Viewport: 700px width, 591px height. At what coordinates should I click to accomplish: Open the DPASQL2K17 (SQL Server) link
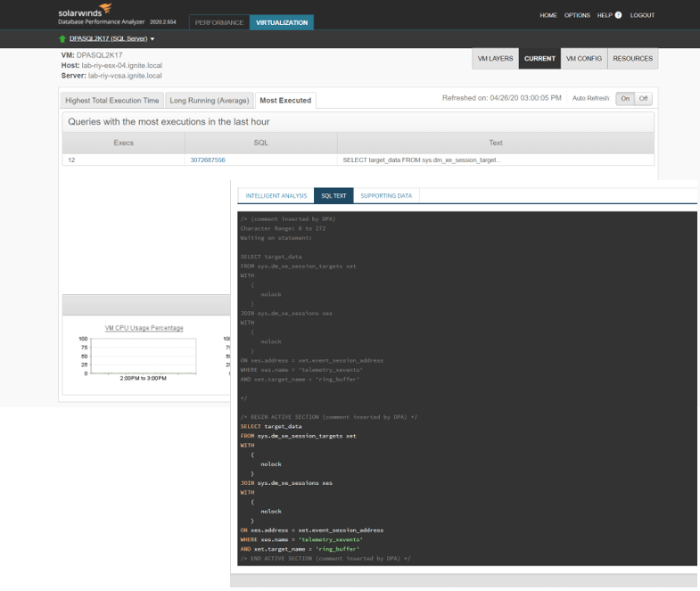coord(108,39)
